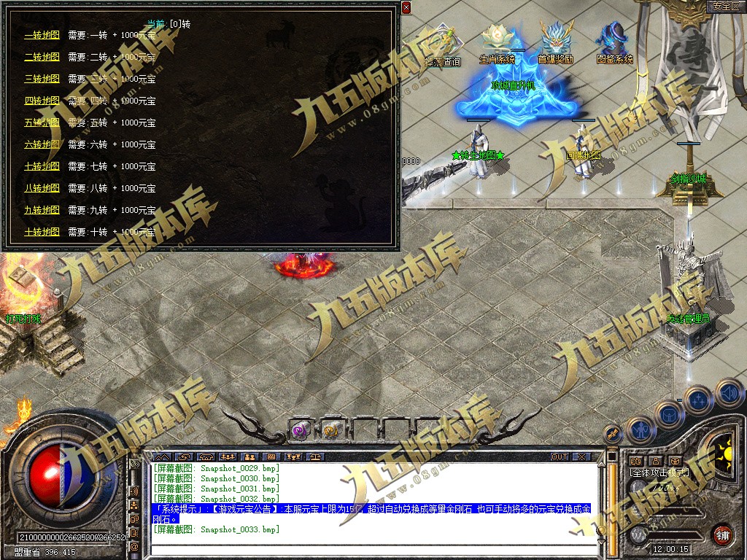Click the seventh chat toolbar icon

coord(293,456)
